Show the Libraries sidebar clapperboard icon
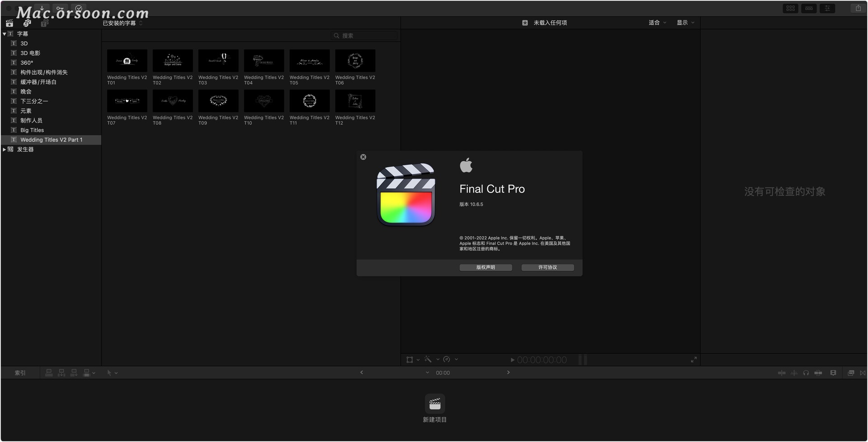 click(x=9, y=23)
